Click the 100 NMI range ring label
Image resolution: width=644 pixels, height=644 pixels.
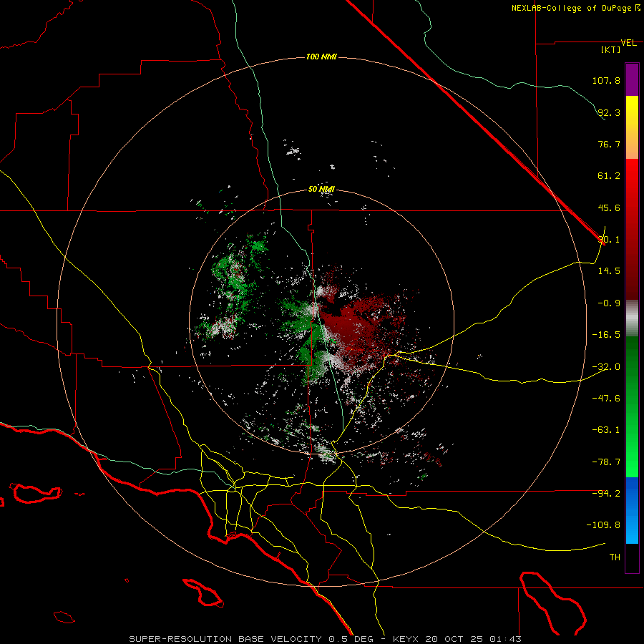tap(321, 57)
